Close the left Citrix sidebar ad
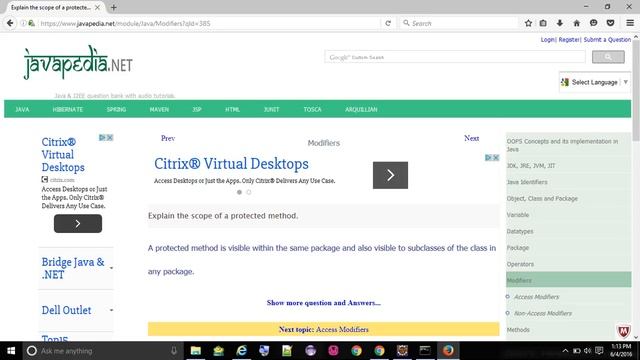This screenshot has width=640, height=360. coord(110,138)
